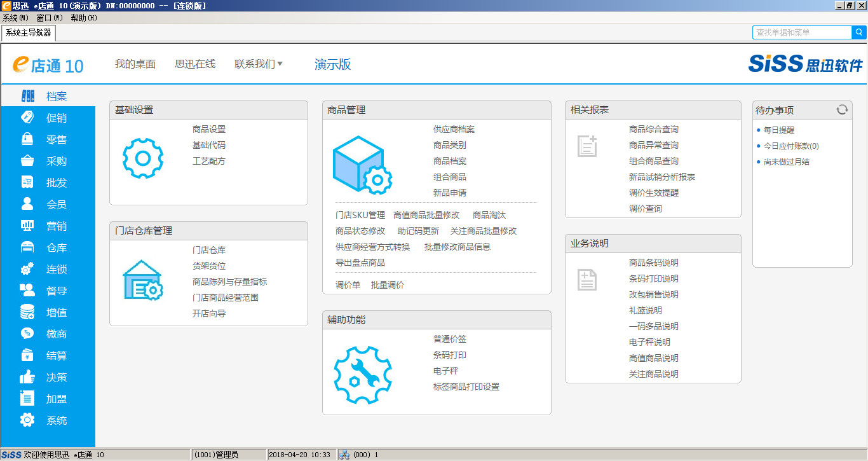The image size is (868, 461).
Task: Click the status bar network icon
Action: pyautogui.click(x=344, y=455)
